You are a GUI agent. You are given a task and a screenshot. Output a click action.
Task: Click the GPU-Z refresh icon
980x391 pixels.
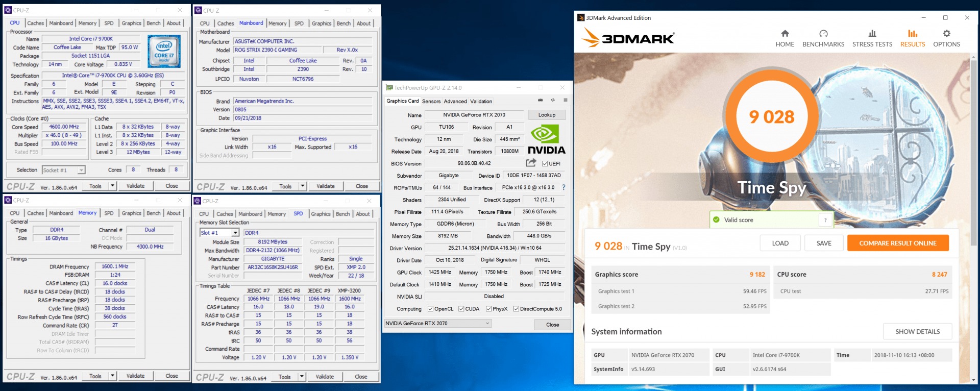pyautogui.click(x=553, y=101)
